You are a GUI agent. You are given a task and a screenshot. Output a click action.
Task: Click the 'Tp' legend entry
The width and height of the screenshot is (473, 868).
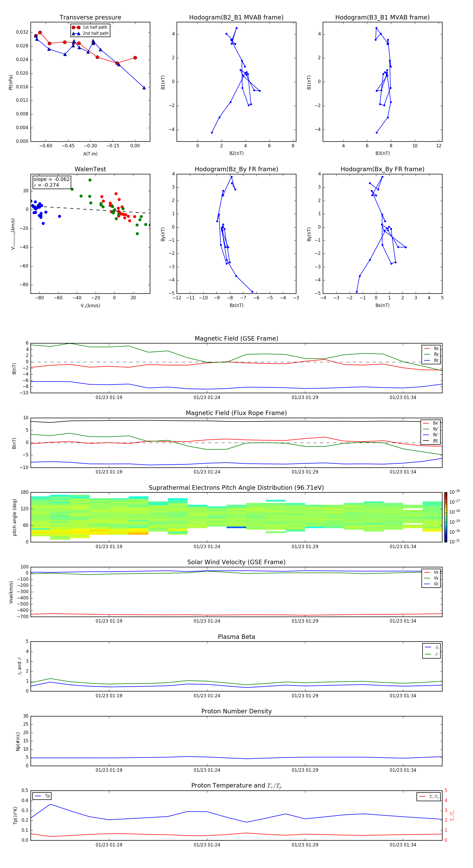pyautogui.click(x=42, y=796)
